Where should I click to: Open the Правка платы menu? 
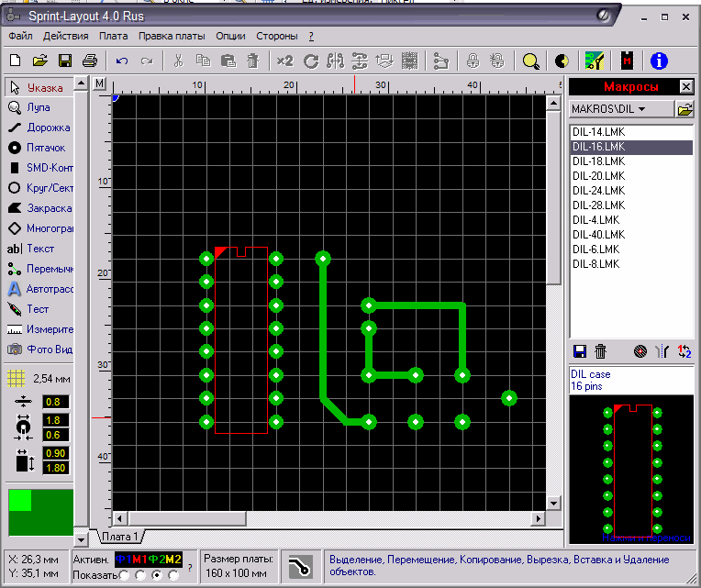pos(172,36)
